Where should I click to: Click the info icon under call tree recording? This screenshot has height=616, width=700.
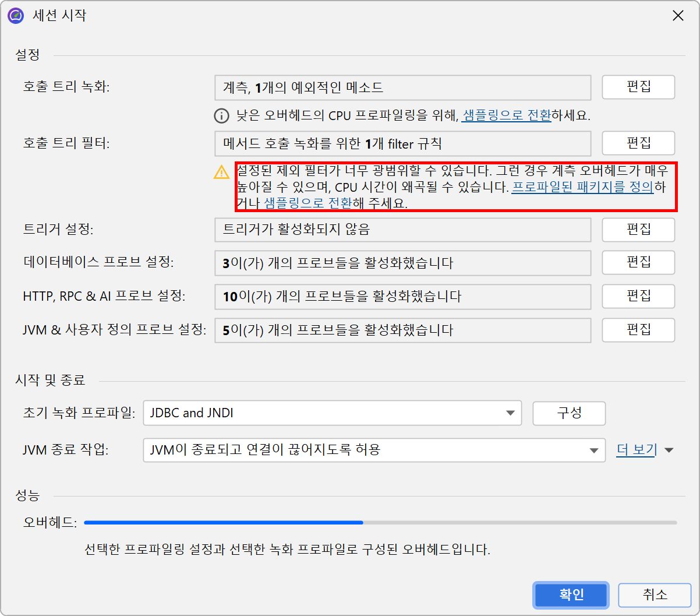click(x=222, y=116)
